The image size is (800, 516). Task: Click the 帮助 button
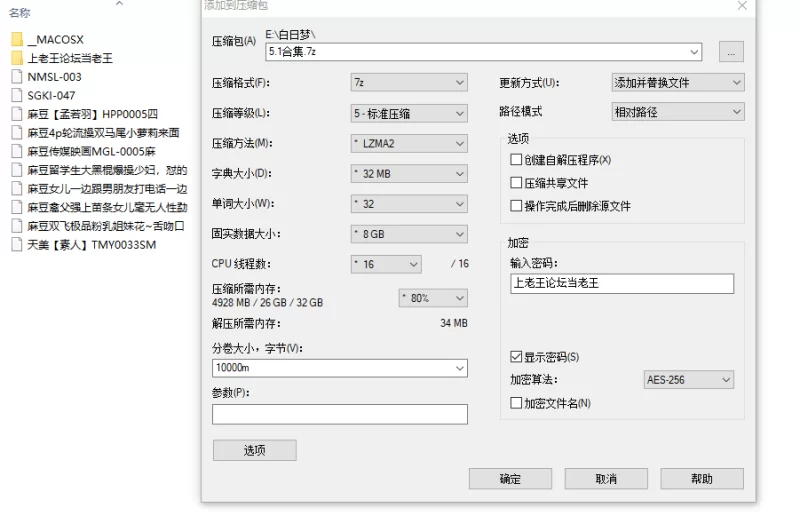point(702,479)
